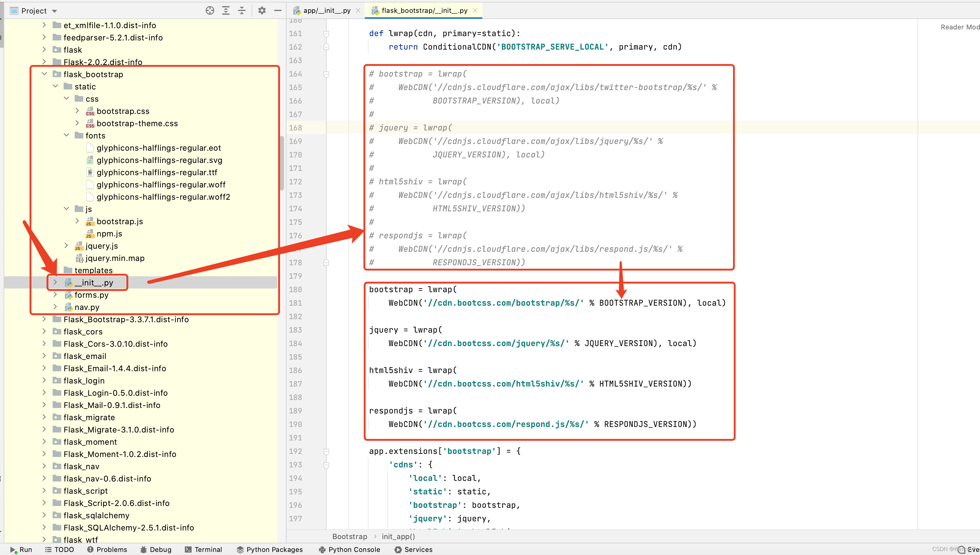Toggle fold marker on line 192
Image resolution: width=980 pixels, height=555 pixels.
tap(326, 451)
